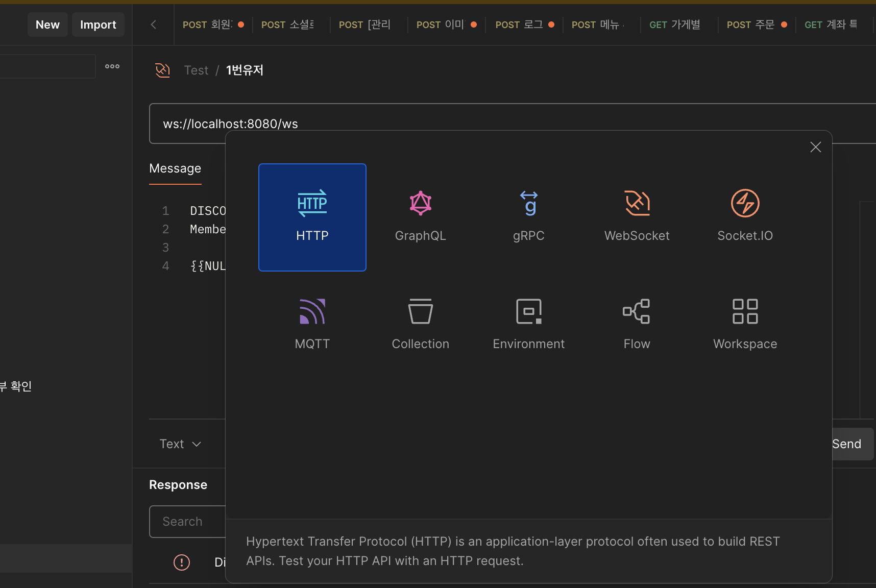876x588 pixels.
Task: Choose the Environment option
Action: coord(529,326)
